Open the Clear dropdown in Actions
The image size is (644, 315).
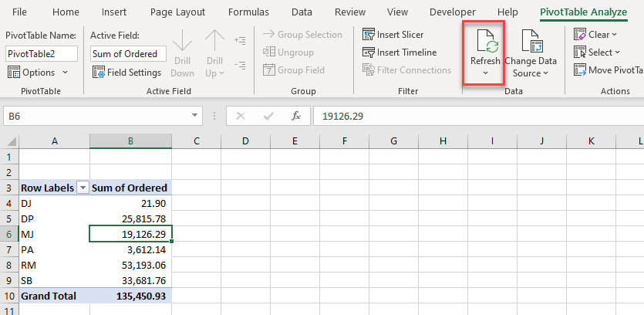point(614,35)
